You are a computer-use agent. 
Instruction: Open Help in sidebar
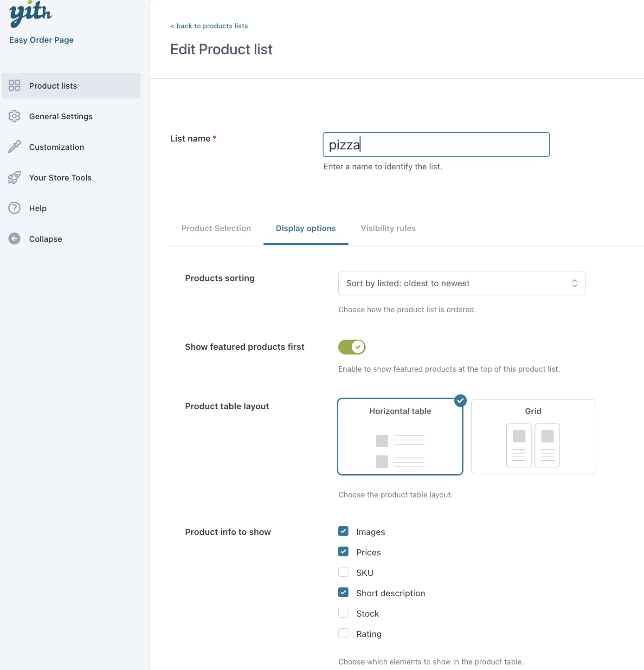coord(71,208)
